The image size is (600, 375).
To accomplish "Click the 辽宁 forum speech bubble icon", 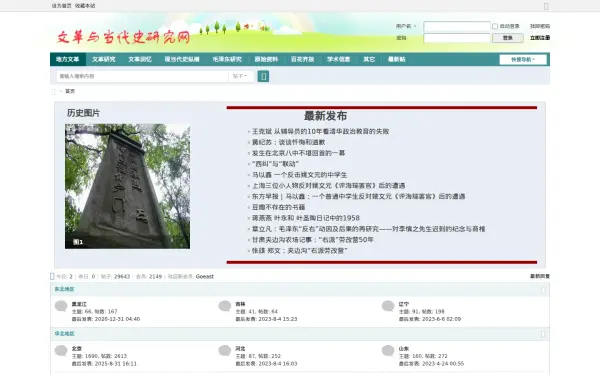I will coord(388,306).
